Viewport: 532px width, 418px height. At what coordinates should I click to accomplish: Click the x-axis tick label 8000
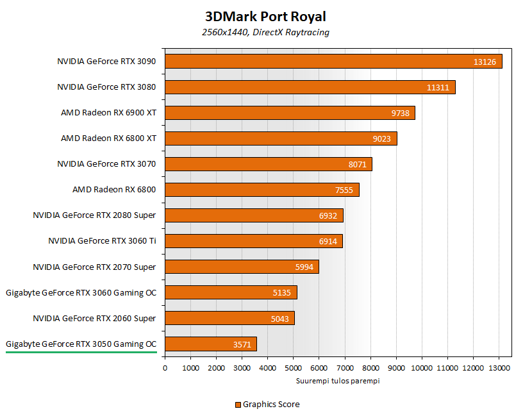[x=370, y=368]
